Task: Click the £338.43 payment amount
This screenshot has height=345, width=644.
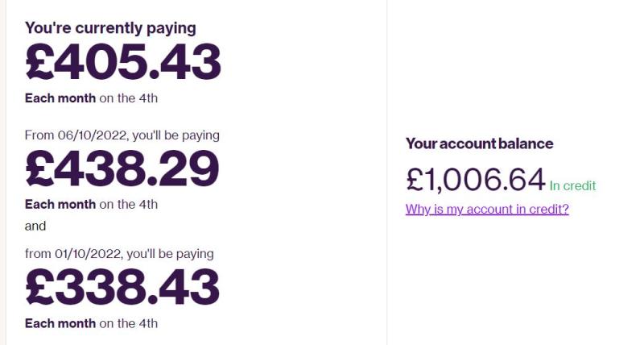Action: click(x=122, y=287)
